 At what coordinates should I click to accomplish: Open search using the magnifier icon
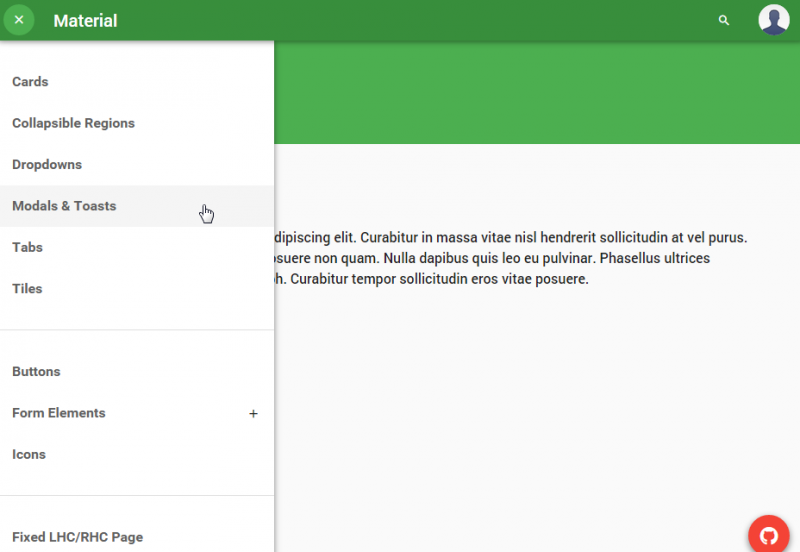pos(724,20)
